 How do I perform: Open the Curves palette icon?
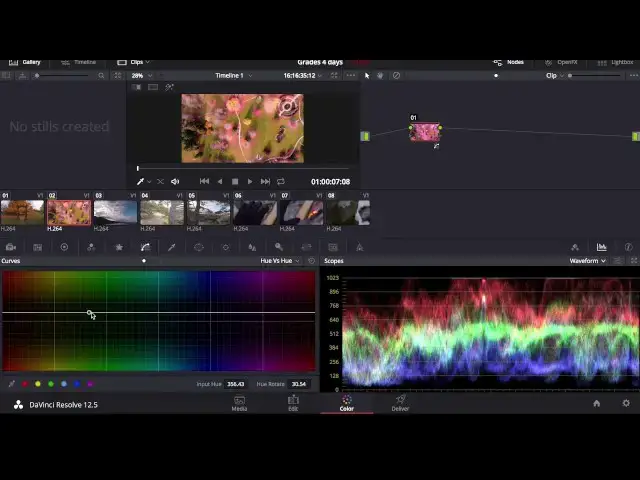coord(145,247)
